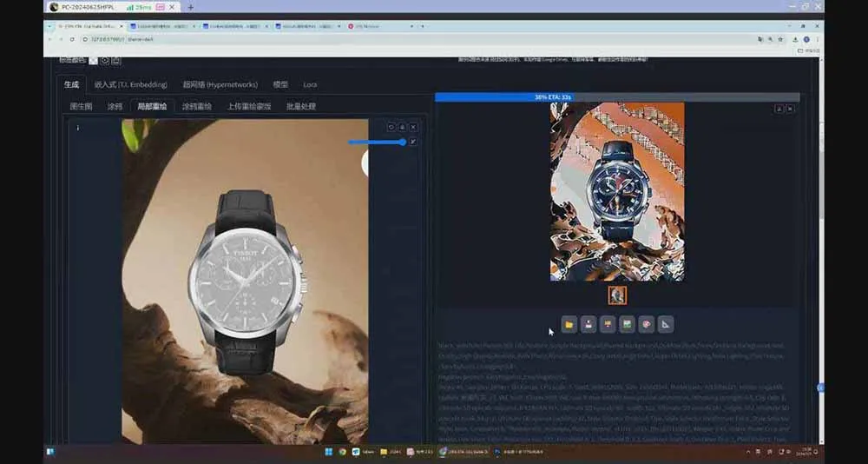Open the Lora tab
The height and width of the screenshot is (464, 868).
click(310, 84)
